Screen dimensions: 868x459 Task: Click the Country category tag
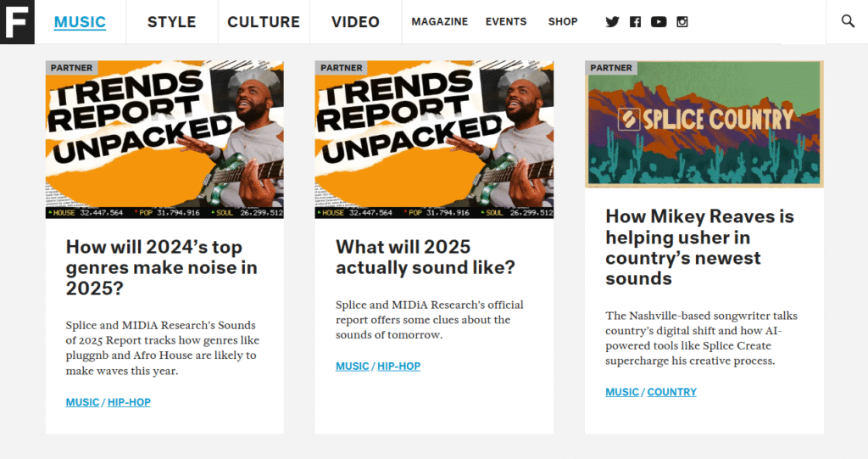pos(672,392)
